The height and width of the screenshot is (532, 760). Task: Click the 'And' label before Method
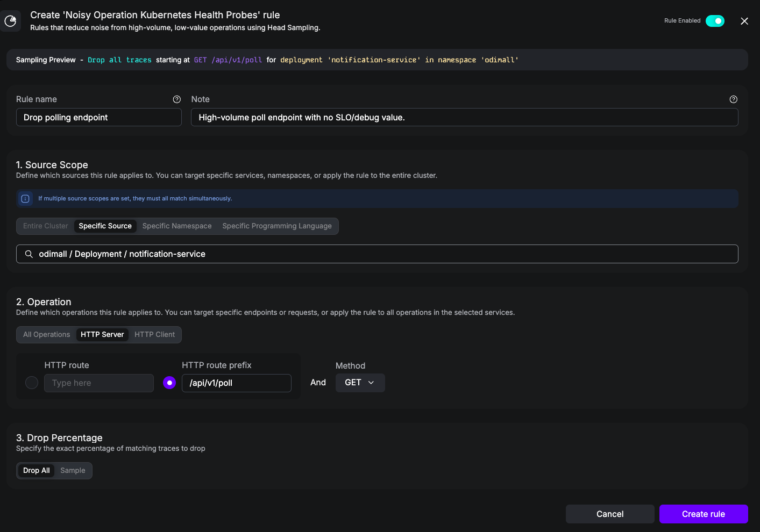[318, 383]
